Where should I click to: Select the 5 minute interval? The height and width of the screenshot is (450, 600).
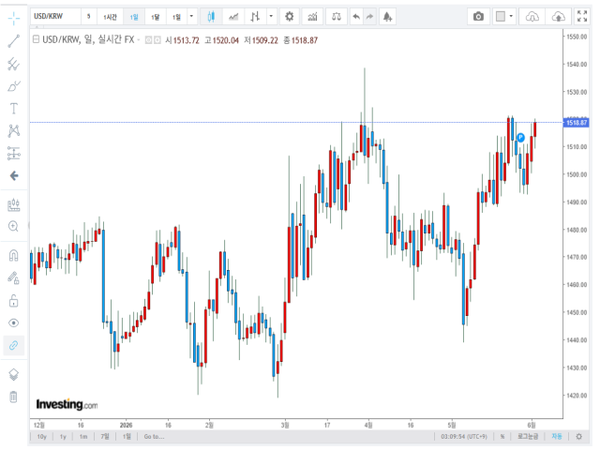pyautogui.click(x=89, y=16)
